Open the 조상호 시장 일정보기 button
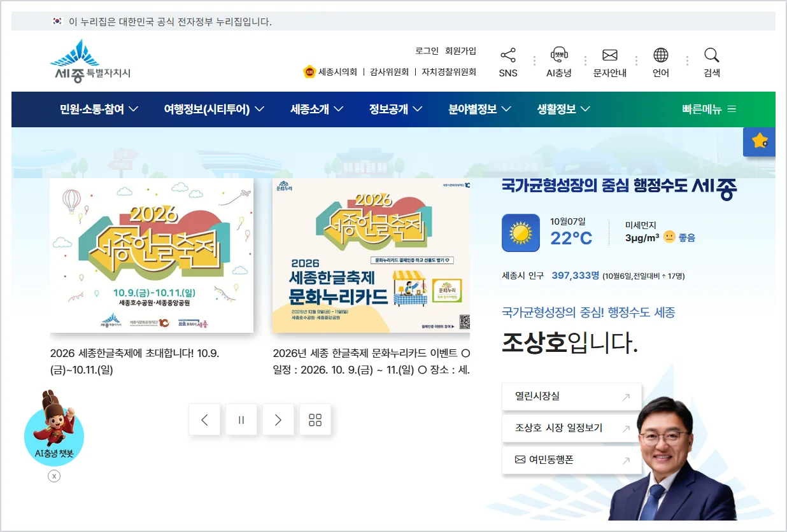 [x=572, y=428]
